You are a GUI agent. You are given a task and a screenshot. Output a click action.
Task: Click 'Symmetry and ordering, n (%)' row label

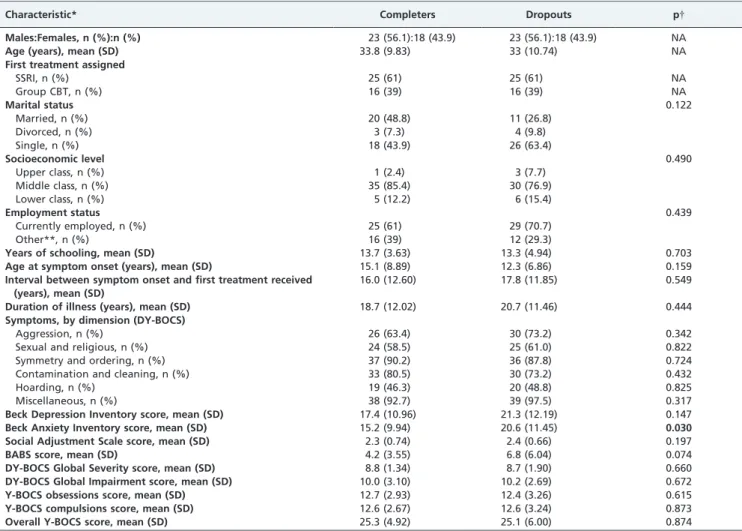click(x=90, y=361)
